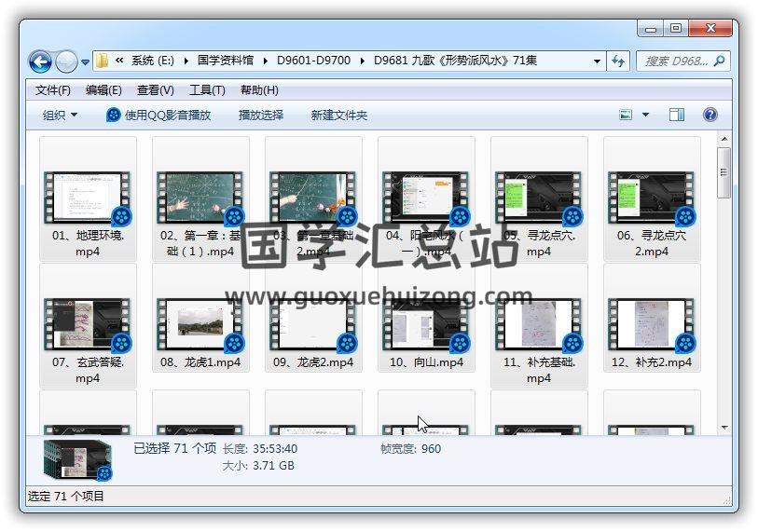Click the 新建文件夹 button

point(339,116)
